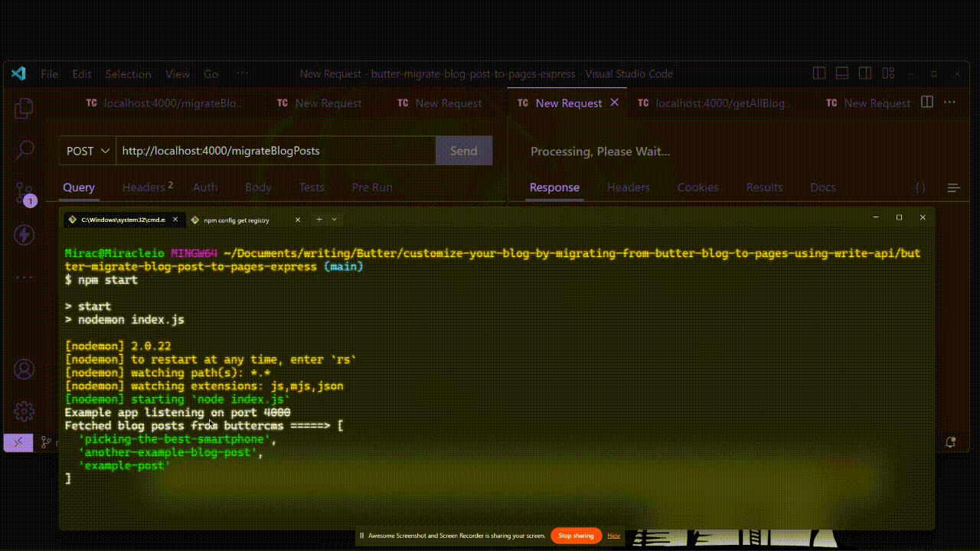Close the cmd.exe terminal tab
This screenshot has height=551, width=980.
[x=175, y=220]
